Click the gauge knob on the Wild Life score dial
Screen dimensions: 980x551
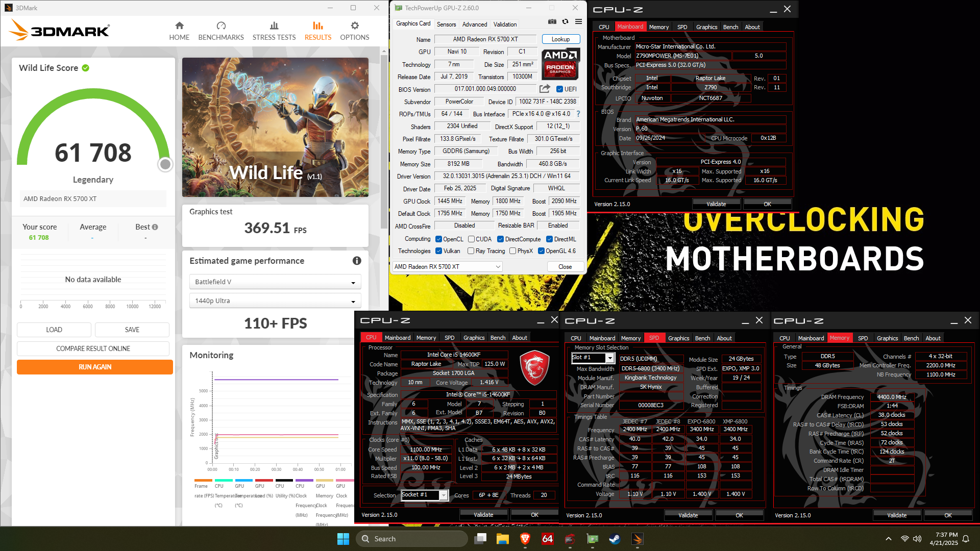(165, 164)
